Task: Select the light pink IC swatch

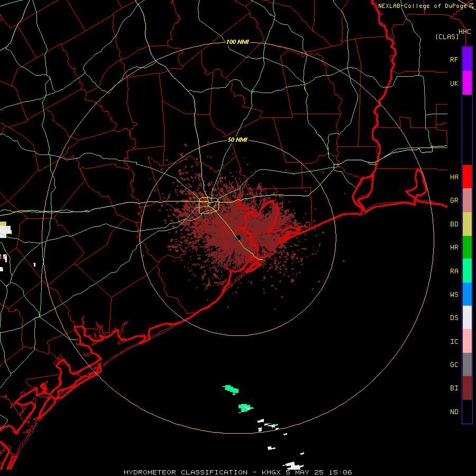Action: coord(467,341)
